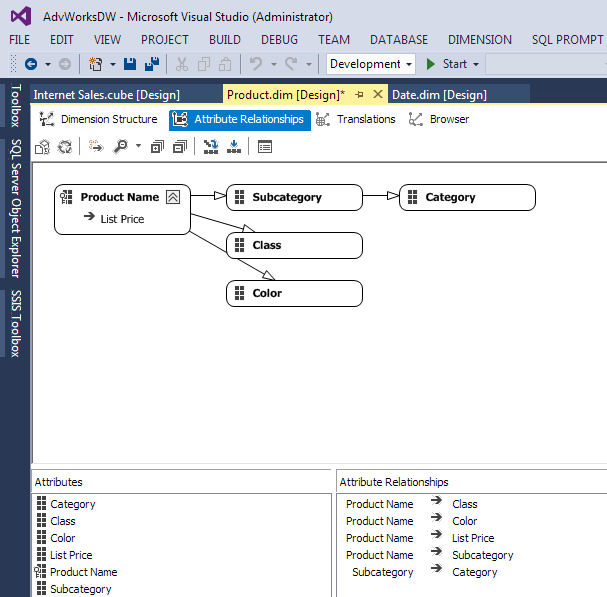
Task: Click the Navigate Backward toolbar icon
Action: (31, 64)
